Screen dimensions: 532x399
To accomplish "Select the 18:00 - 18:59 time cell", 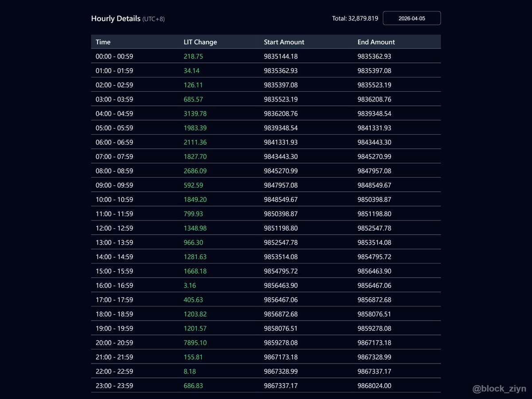I will 114,314.
